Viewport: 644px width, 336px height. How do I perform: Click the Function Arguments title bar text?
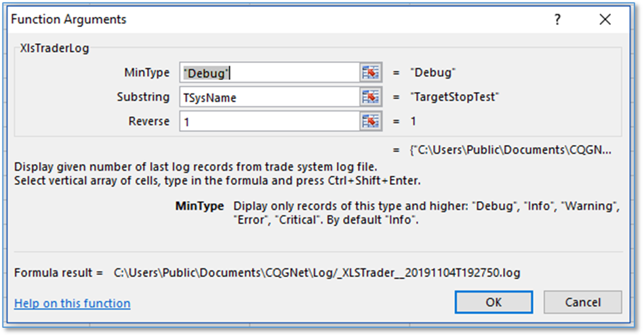(68, 20)
